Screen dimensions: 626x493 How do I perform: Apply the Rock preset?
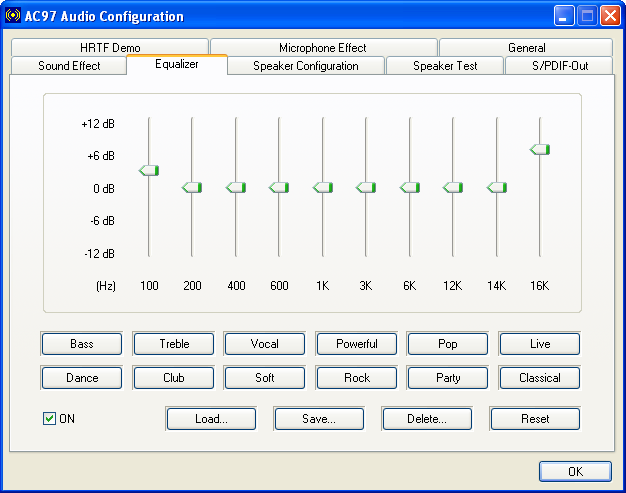357,378
